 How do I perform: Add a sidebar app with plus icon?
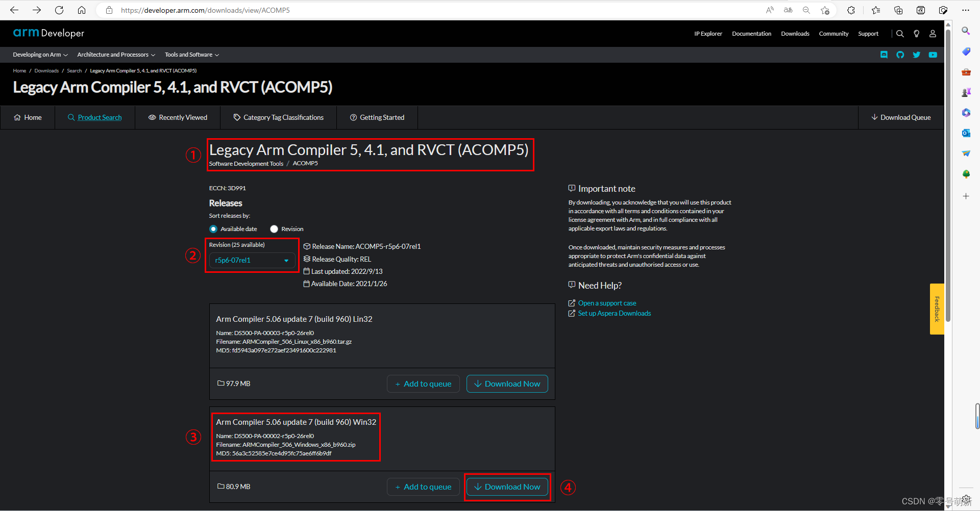click(966, 196)
